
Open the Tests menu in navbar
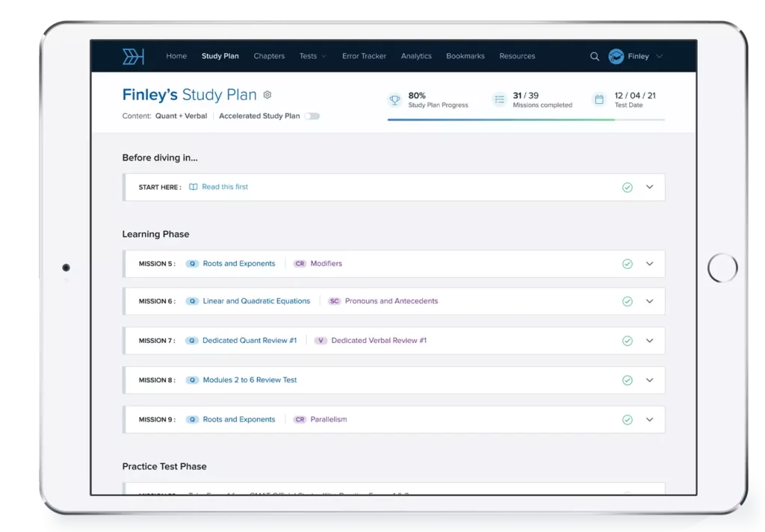pos(312,56)
